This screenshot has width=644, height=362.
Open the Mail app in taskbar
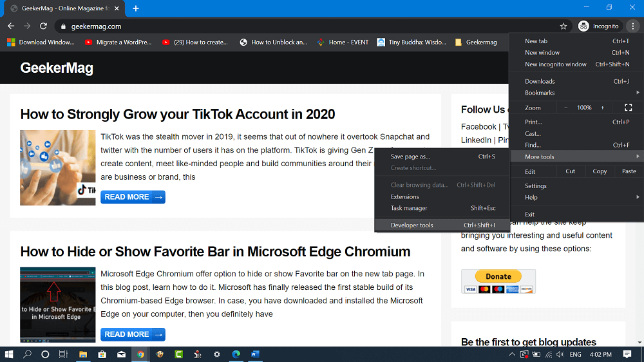click(x=121, y=354)
